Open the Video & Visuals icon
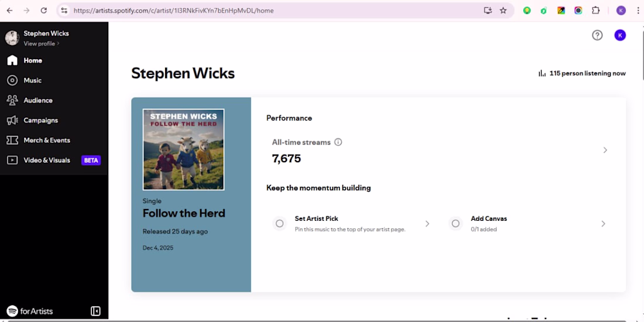 [x=12, y=160]
